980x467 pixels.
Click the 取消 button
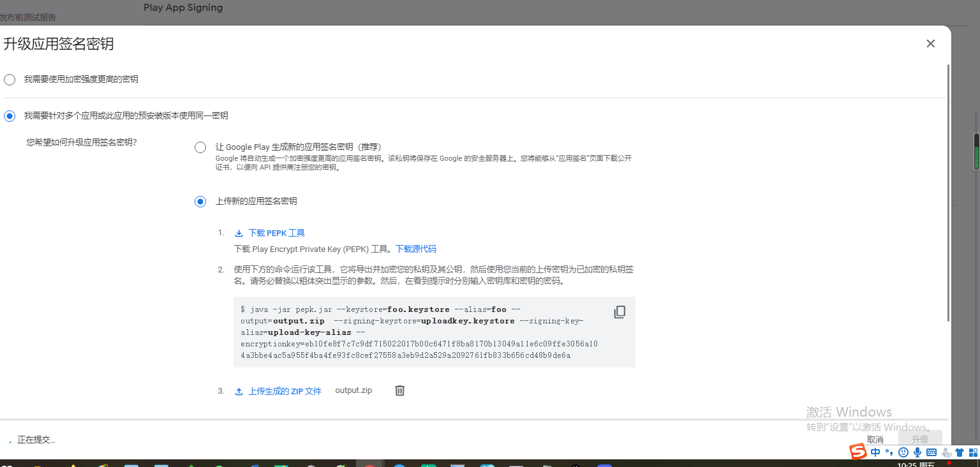pyautogui.click(x=875, y=440)
